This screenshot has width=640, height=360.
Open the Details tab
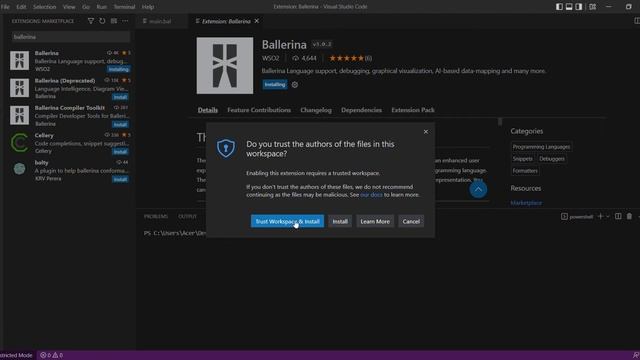(x=208, y=110)
